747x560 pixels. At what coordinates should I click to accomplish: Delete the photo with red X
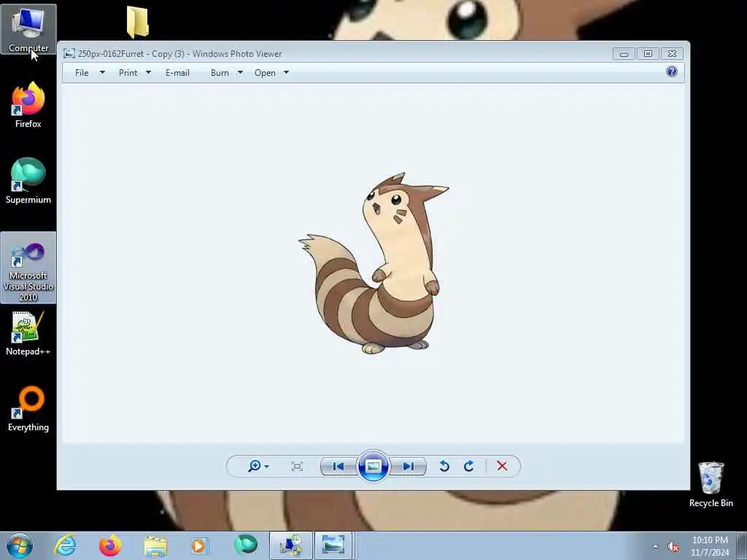502,466
